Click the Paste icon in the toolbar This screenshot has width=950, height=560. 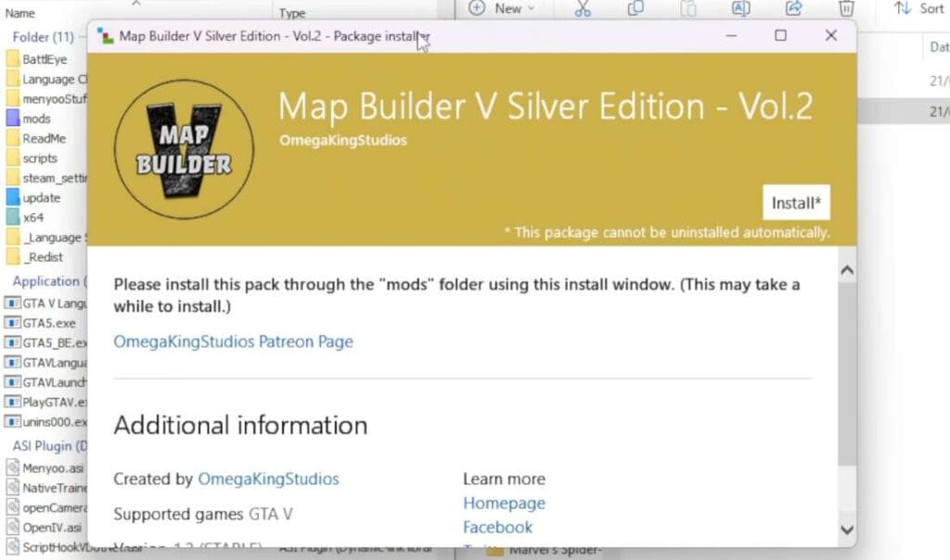pos(688,8)
